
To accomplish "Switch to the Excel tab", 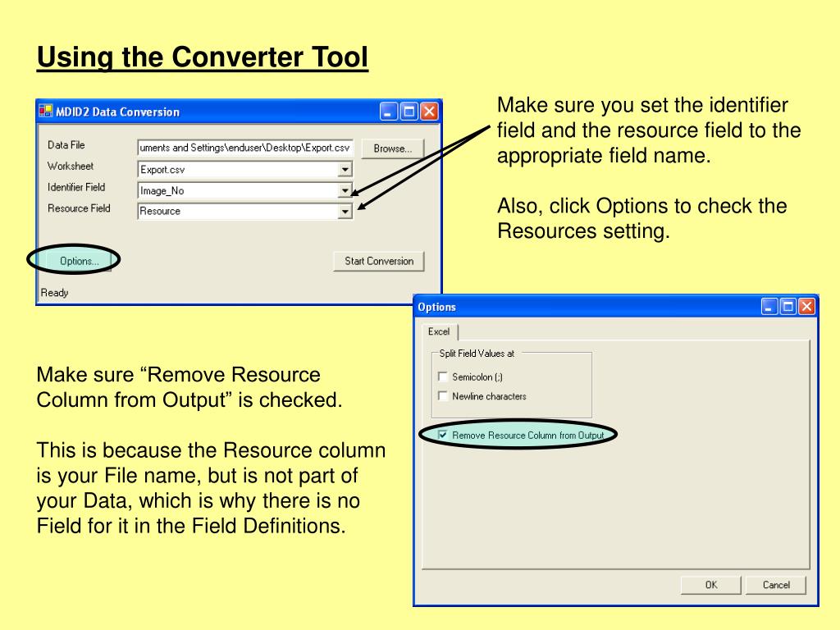I will click(x=440, y=331).
